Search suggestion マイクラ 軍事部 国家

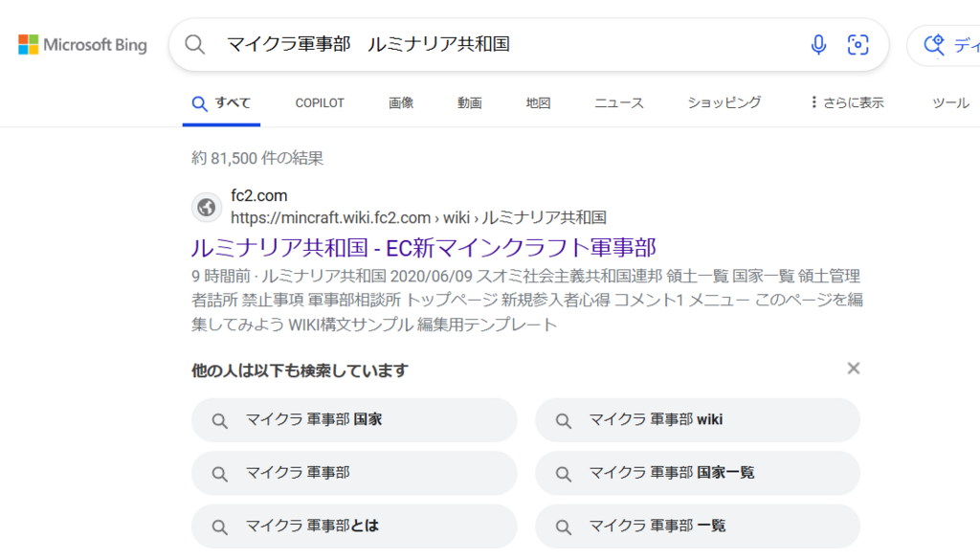tap(354, 419)
